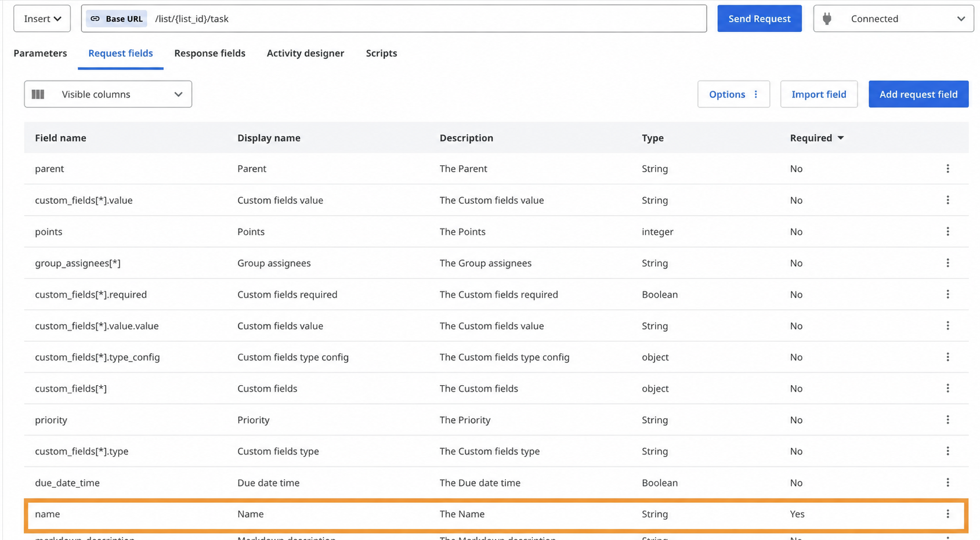Switch to the Parameters tab
The height and width of the screenshot is (540, 980).
pos(40,53)
